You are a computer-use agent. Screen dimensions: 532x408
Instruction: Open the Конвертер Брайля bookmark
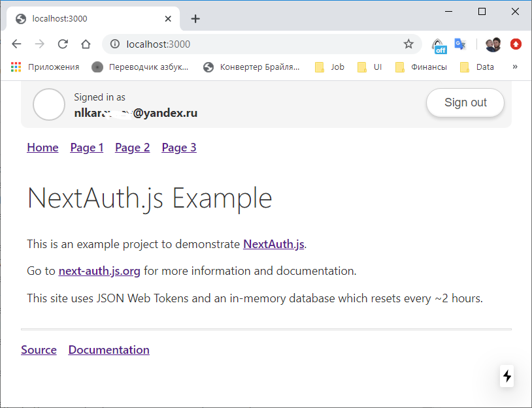[252, 67]
